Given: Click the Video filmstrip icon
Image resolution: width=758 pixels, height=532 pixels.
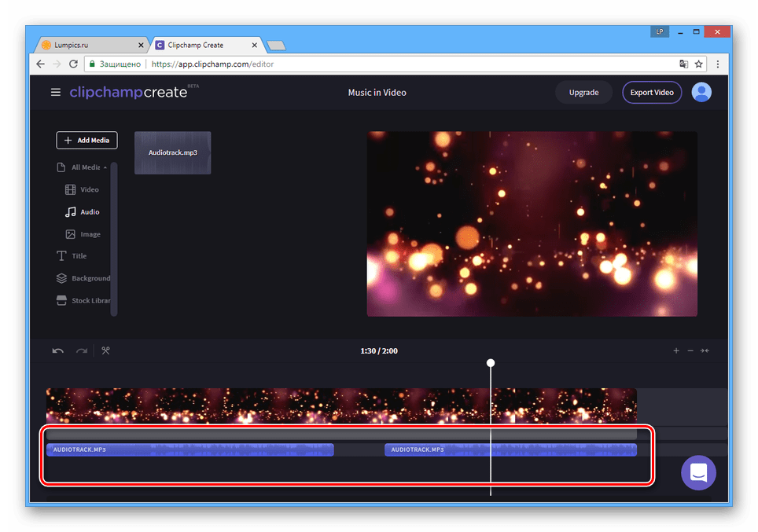Looking at the screenshot, I should [71, 189].
